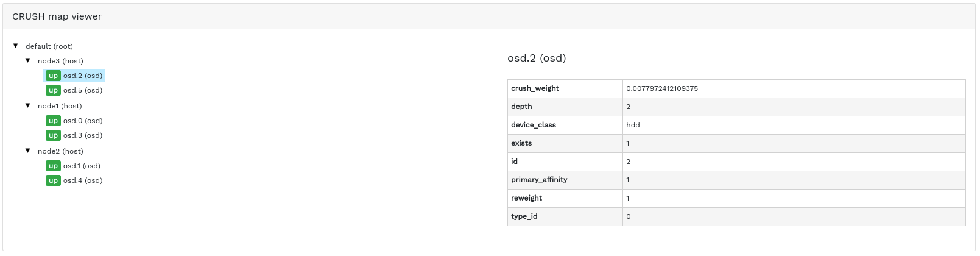Click the up status badge of osd.0
This screenshot has height=256, width=980.
click(53, 121)
